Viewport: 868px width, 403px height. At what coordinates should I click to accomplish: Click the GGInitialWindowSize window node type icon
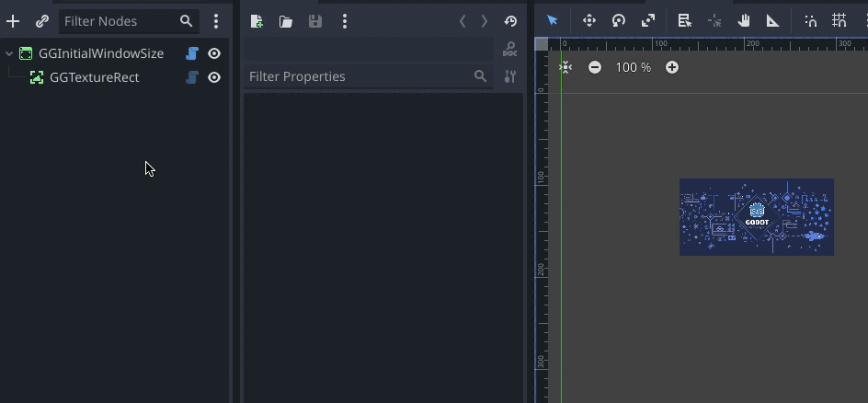26,53
